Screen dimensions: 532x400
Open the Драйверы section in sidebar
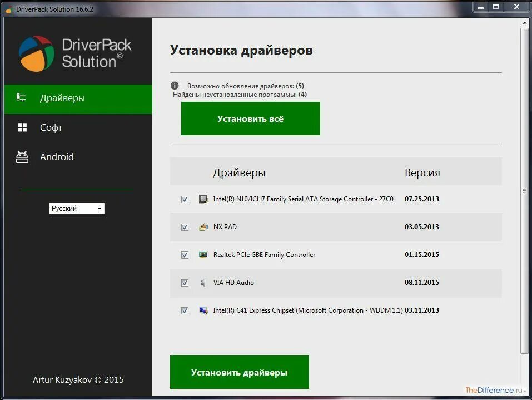(x=78, y=99)
